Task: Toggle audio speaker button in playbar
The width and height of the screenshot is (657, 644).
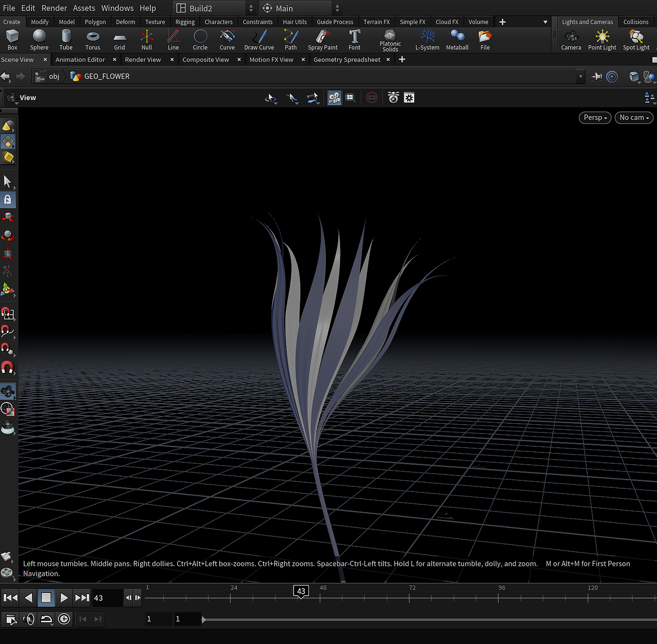Action: point(29,619)
